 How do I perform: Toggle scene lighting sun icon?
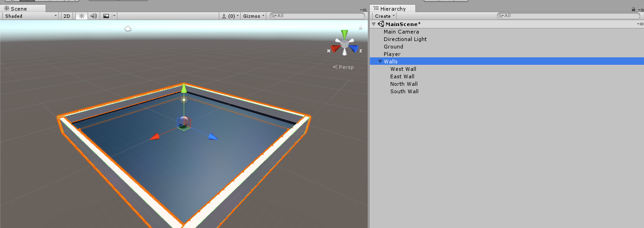(x=81, y=16)
